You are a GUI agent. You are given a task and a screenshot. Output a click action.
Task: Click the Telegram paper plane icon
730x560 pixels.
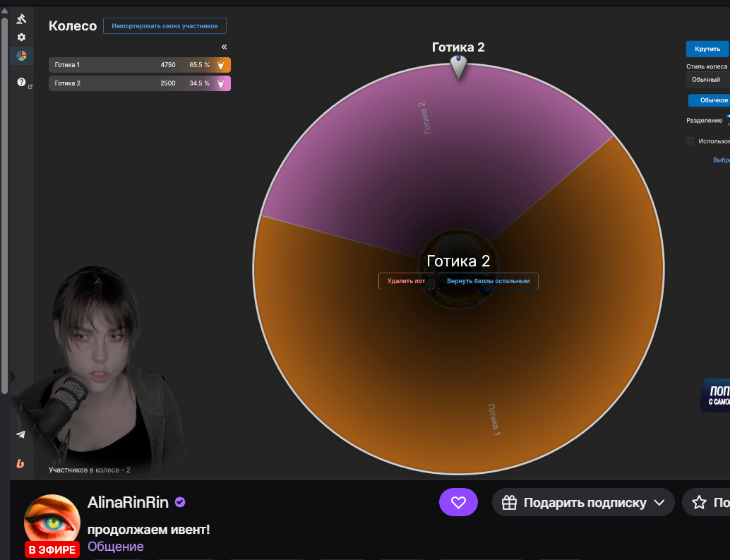(20, 434)
